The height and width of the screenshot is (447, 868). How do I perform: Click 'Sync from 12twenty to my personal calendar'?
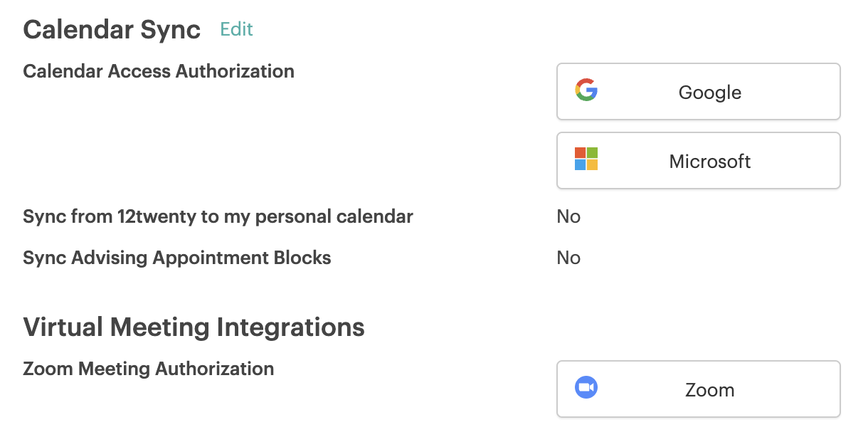coord(218,217)
